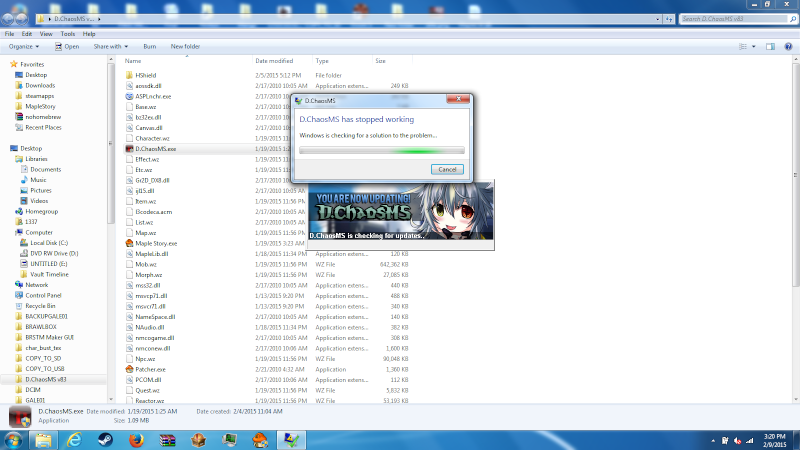This screenshot has width=800, height=450.
Task: Click the refresh button by address bar
Action: 669,19
